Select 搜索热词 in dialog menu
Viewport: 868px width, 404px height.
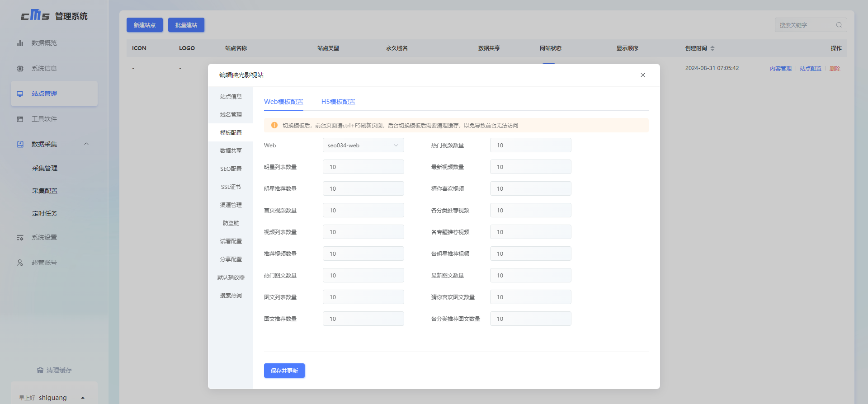pyautogui.click(x=231, y=295)
